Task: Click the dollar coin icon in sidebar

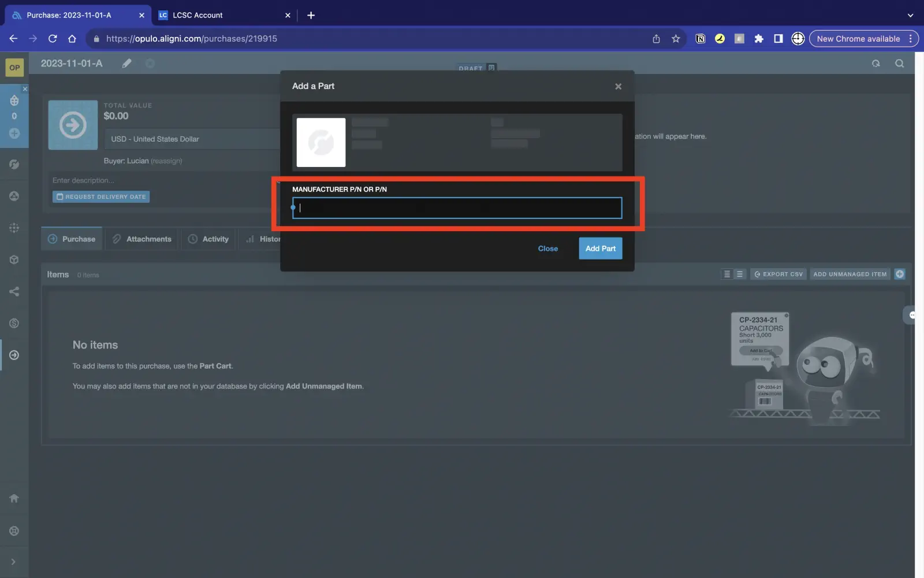Action: click(x=14, y=323)
